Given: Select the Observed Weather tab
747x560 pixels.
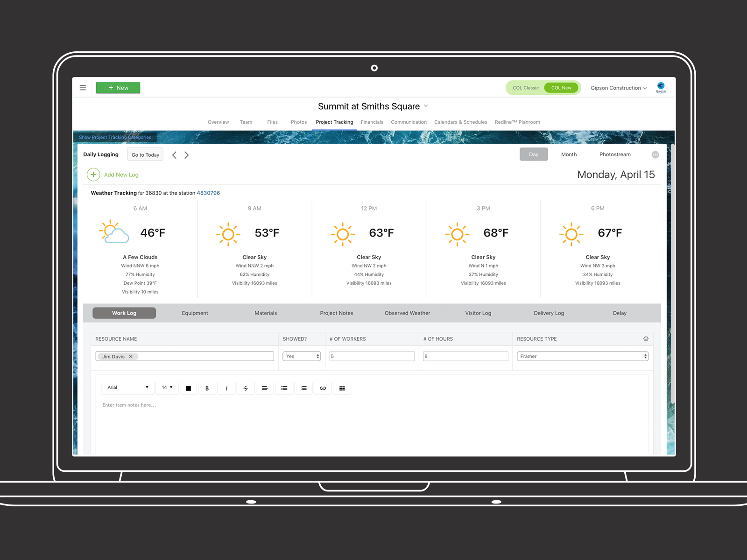Looking at the screenshot, I should 408,313.
